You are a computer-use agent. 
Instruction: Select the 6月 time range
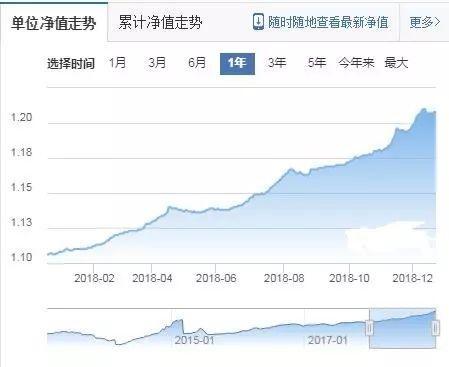point(197,63)
